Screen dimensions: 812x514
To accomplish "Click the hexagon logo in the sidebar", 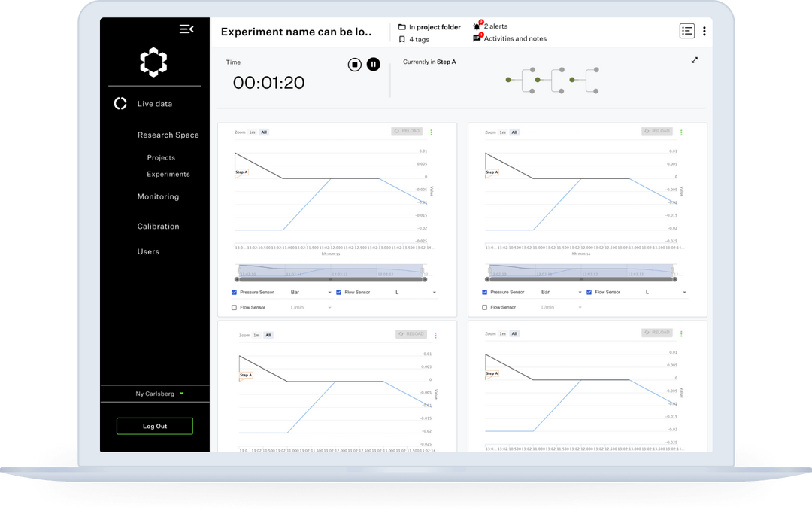I will point(153,62).
